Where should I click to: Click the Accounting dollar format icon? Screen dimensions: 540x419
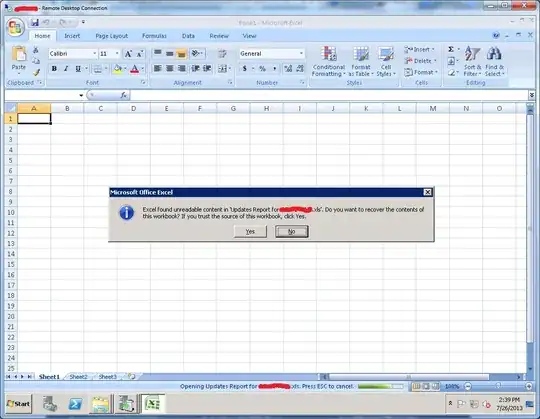pos(244,69)
